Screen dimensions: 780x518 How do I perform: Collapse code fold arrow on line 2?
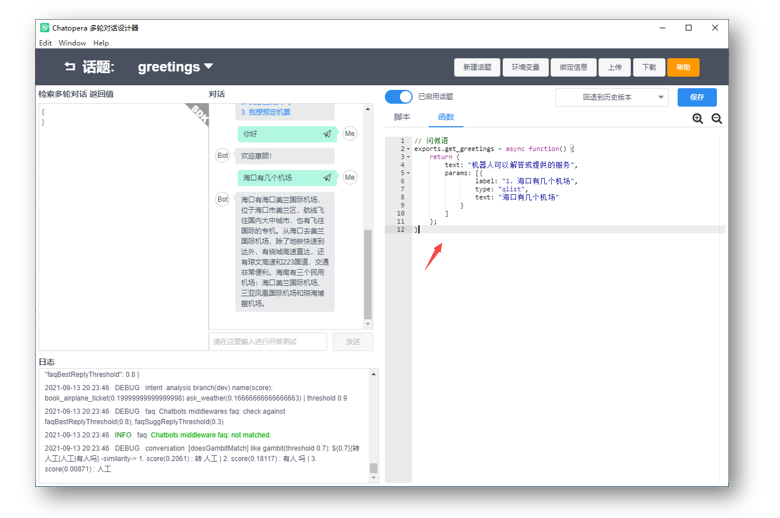pyautogui.click(x=408, y=149)
